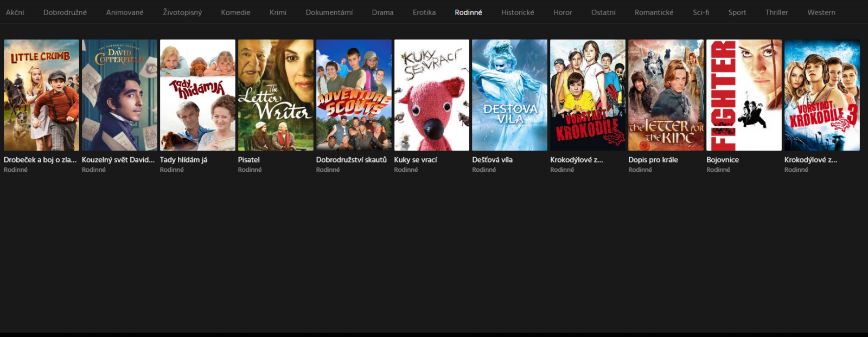Open the Vorstadt Krokodile 3 poster
Viewport: 868px width, 337px height.
822,95
